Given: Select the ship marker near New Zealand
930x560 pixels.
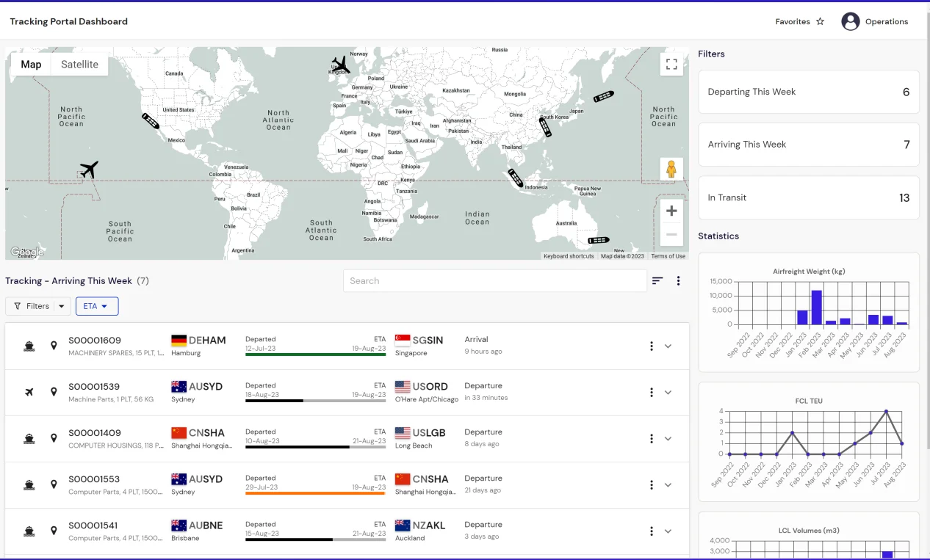Looking at the screenshot, I should (x=599, y=240).
